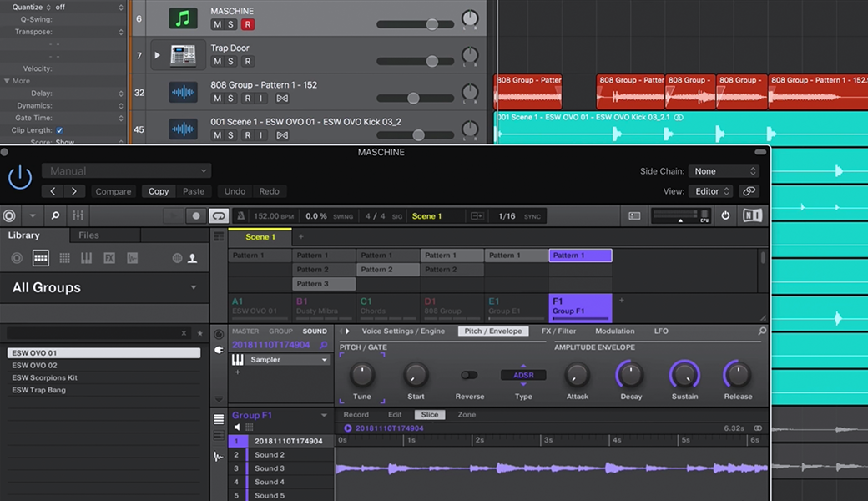Viewport: 868px width, 501px height.
Task: Select the Scene 1 tab
Action: point(260,237)
